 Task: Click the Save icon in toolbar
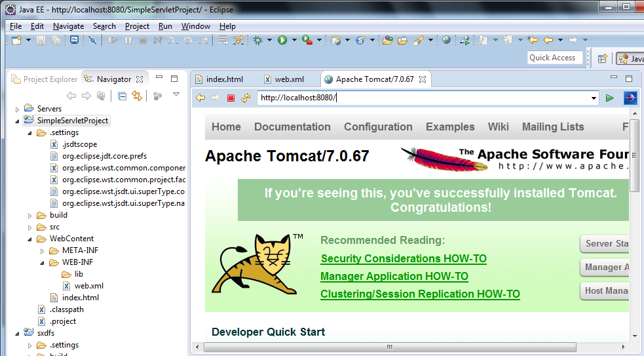click(41, 40)
